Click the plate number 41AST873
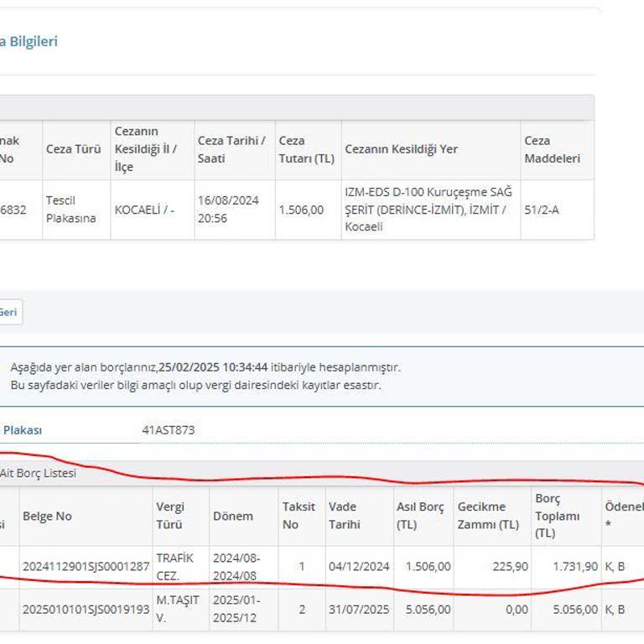The width and height of the screenshot is (644, 644). [169, 430]
